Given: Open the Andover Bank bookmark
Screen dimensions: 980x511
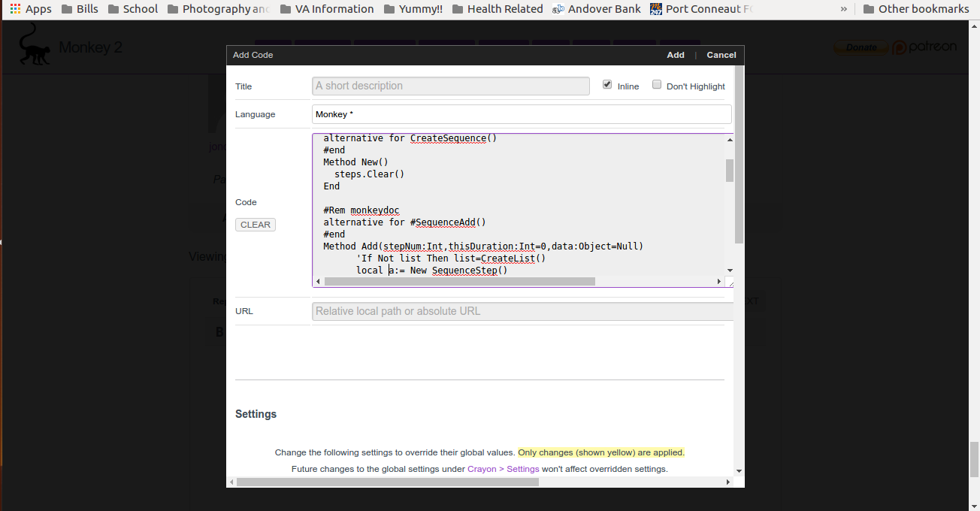Looking at the screenshot, I should pyautogui.click(x=596, y=9).
